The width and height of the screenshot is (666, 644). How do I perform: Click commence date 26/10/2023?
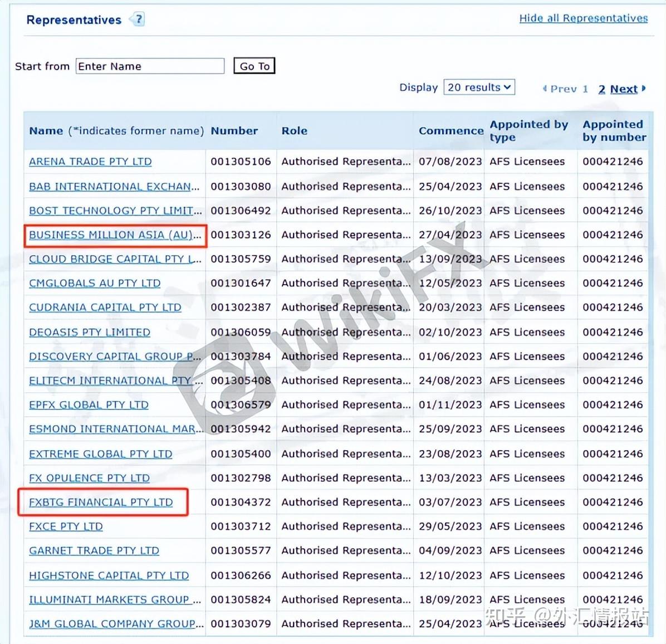click(x=450, y=211)
